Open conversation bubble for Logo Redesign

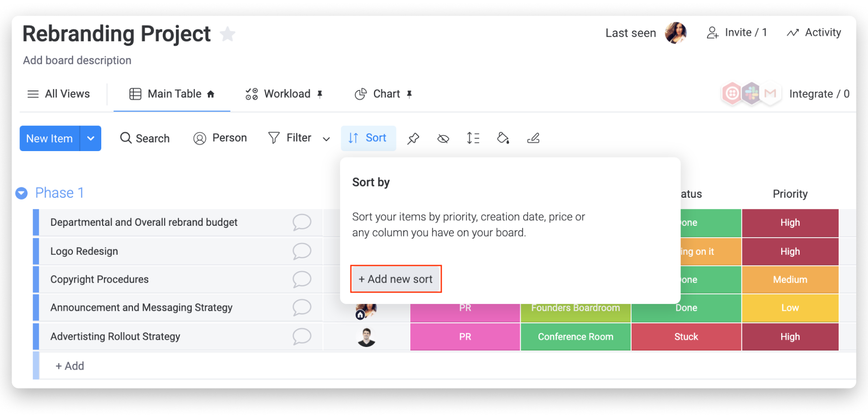click(302, 251)
